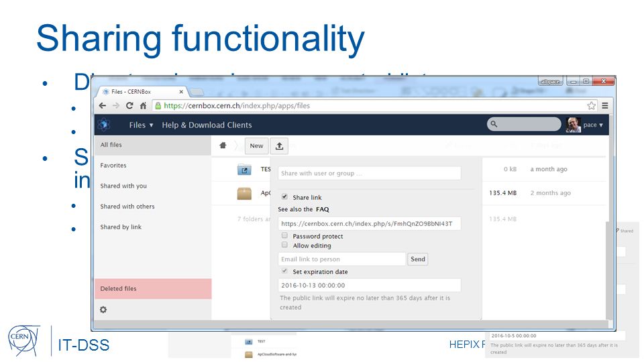Open a new browser tab
Viewport: 644px width, 362px height.
[x=197, y=92]
